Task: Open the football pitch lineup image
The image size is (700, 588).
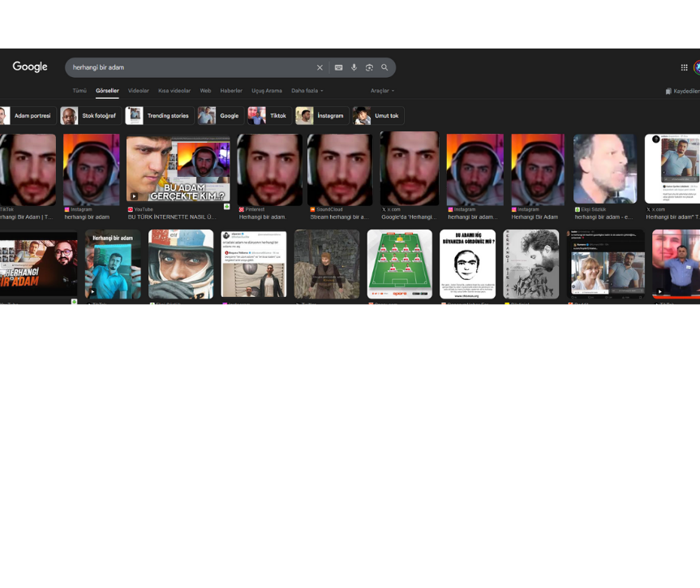Action: tap(400, 264)
